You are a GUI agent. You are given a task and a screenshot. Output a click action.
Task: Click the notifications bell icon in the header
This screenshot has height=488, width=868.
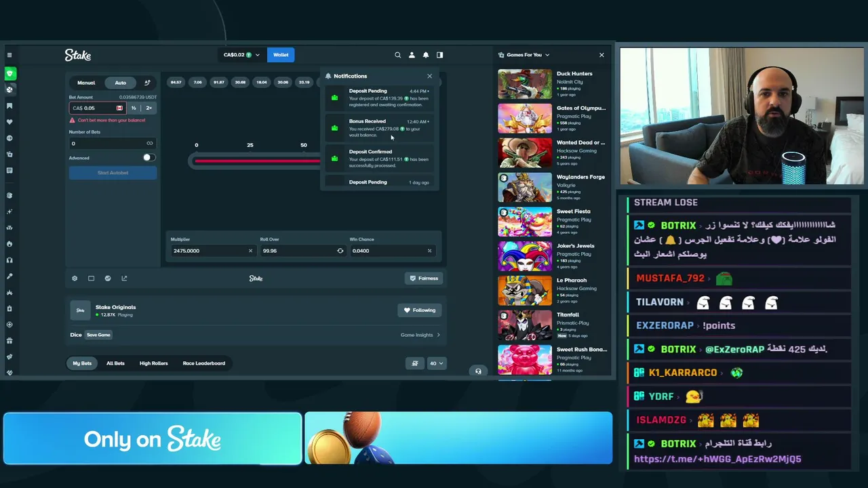(426, 55)
